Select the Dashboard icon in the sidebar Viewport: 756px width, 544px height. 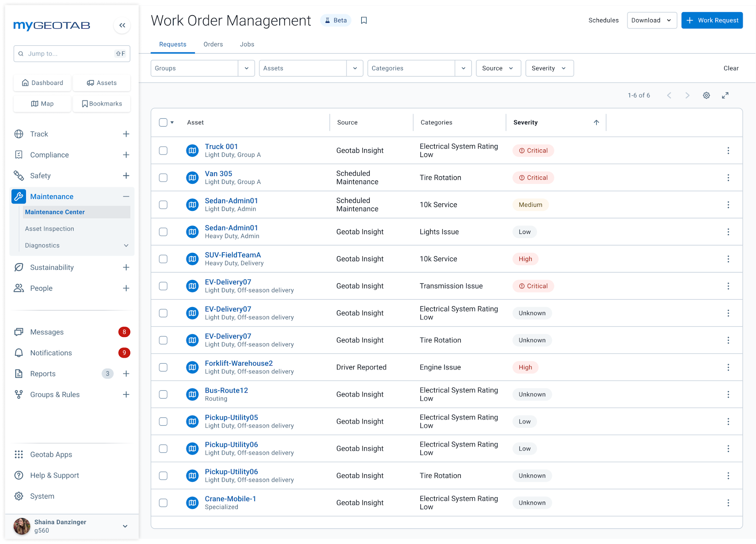point(25,83)
